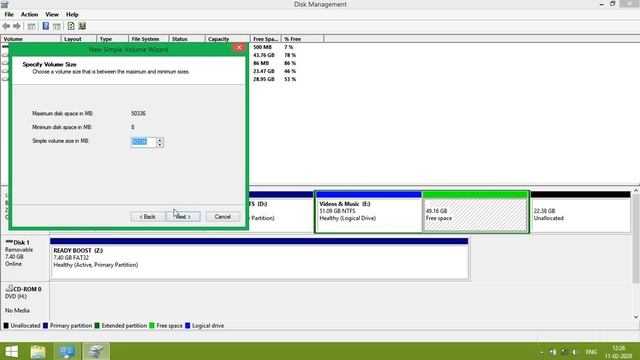Click the show/hide console tree toolbar icon

[x=31, y=26]
